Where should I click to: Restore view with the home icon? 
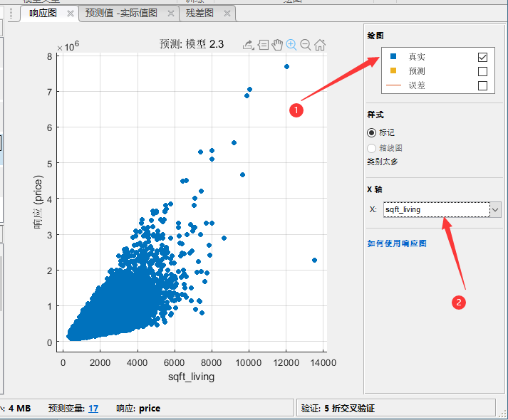coord(320,45)
